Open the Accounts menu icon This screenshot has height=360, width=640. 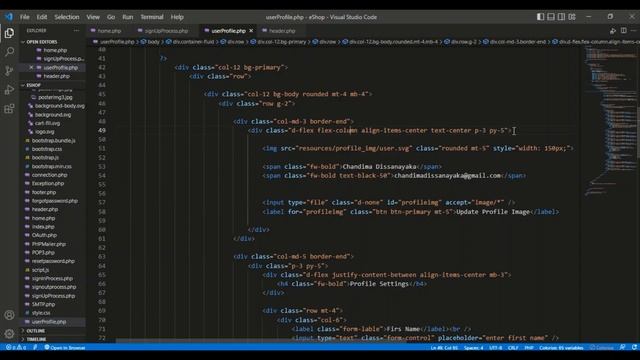pos(9,315)
